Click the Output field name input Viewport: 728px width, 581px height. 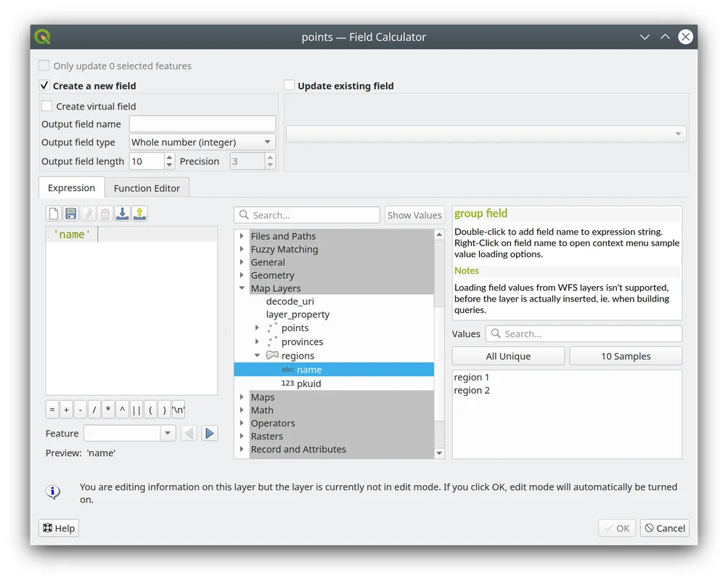tap(203, 124)
